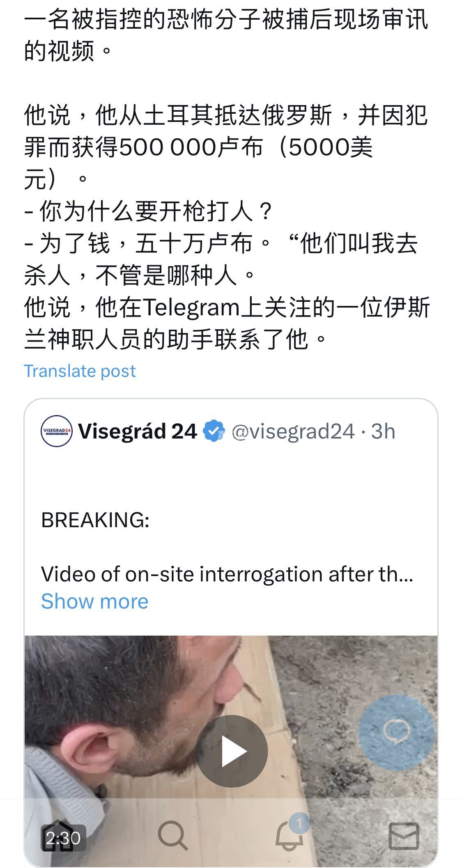Translate post link
This screenshot has height=868, width=462.
click(x=80, y=371)
